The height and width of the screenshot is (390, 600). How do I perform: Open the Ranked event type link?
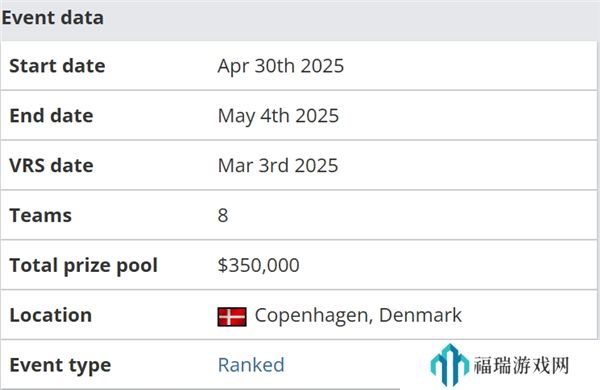(x=251, y=365)
